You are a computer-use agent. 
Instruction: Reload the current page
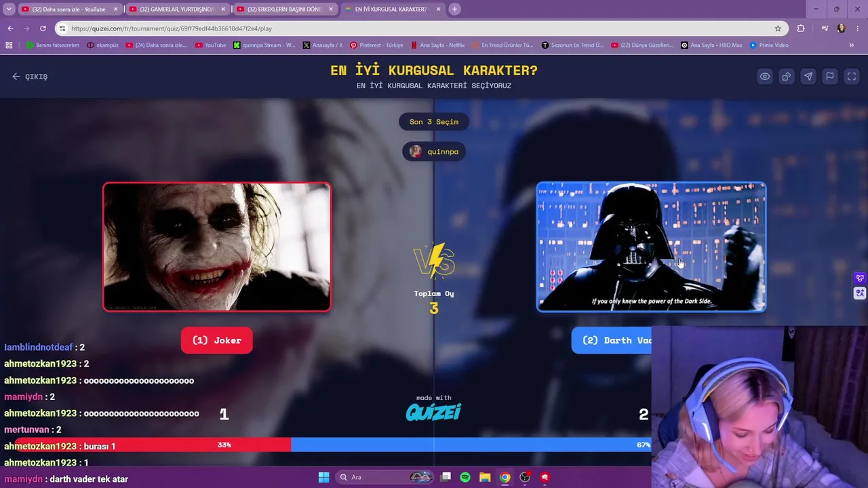click(x=43, y=28)
